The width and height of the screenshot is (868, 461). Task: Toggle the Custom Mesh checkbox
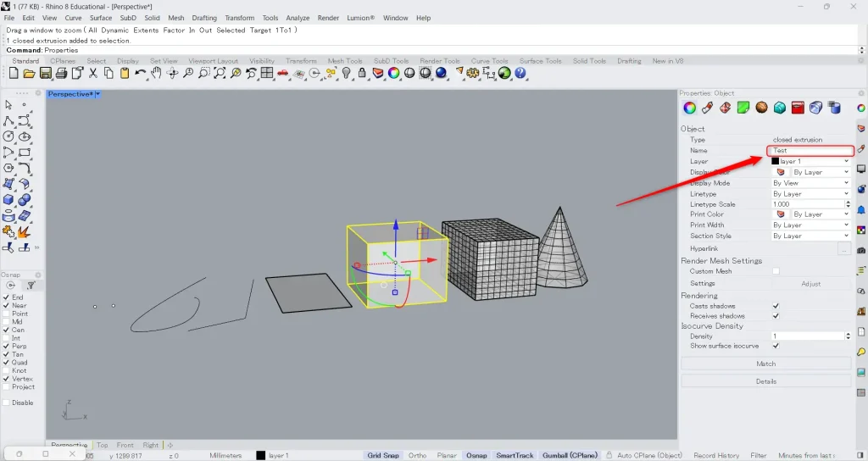(x=776, y=271)
